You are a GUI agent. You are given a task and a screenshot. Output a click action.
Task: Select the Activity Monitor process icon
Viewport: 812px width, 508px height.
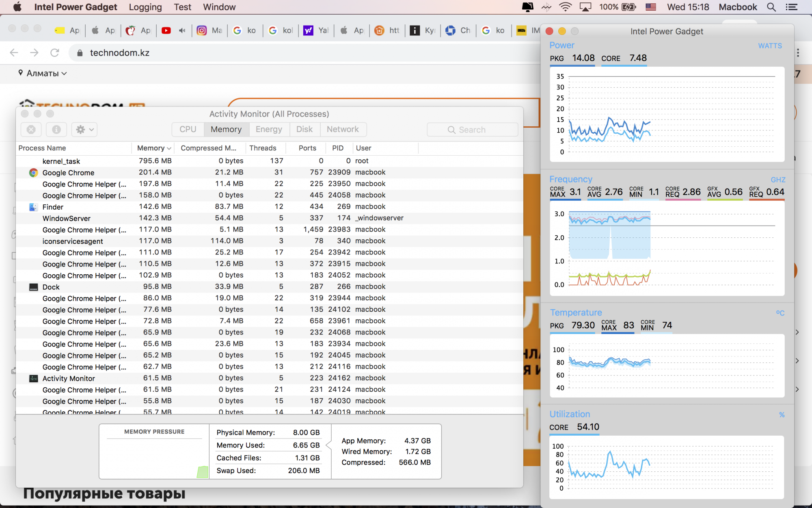click(34, 378)
